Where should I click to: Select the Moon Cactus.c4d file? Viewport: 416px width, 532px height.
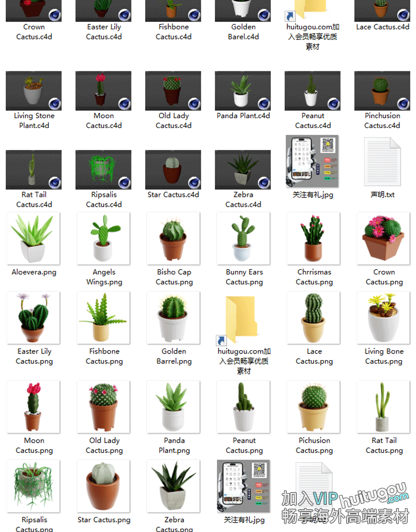[103, 90]
